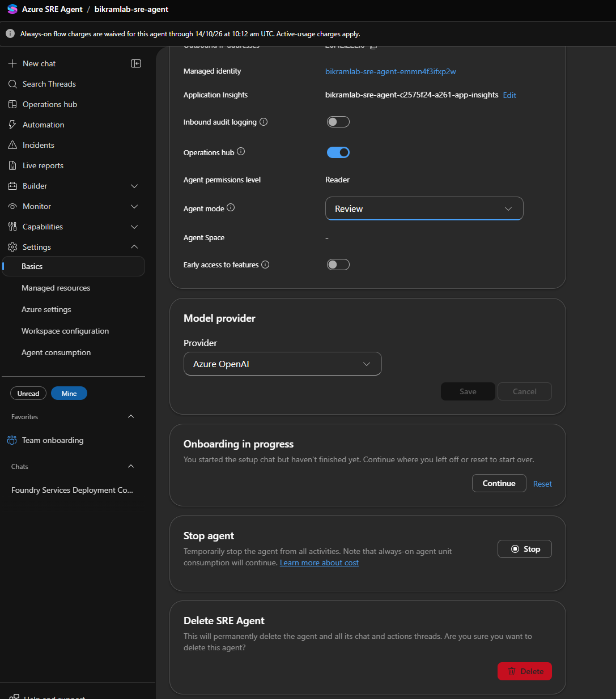The height and width of the screenshot is (699, 616).
Task: Click the Azure SRE Agent breadcrumb
Action: [x=52, y=9]
